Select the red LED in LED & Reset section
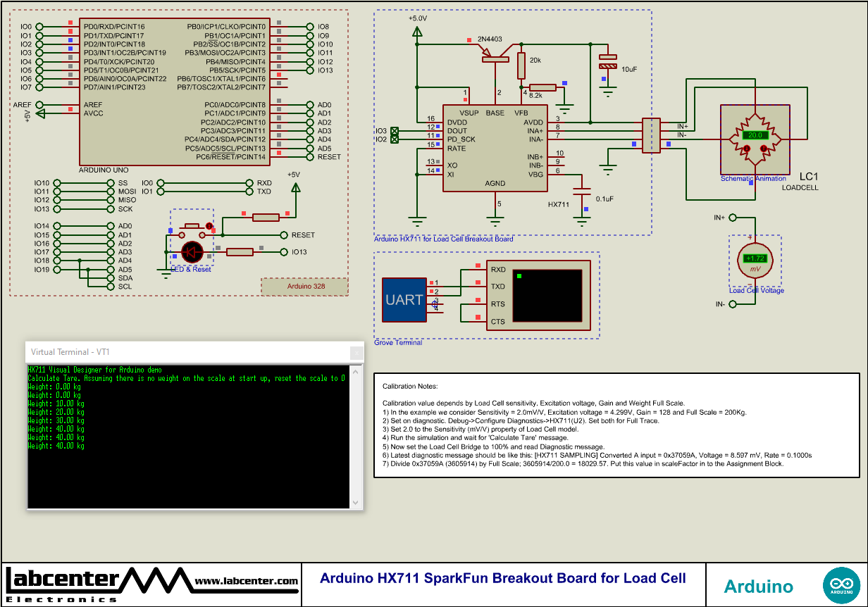The image size is (868, 607). click(192, 252)
